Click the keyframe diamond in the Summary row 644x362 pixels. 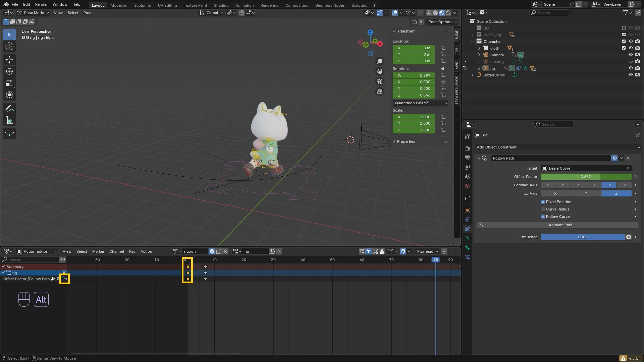click(206, 267)
